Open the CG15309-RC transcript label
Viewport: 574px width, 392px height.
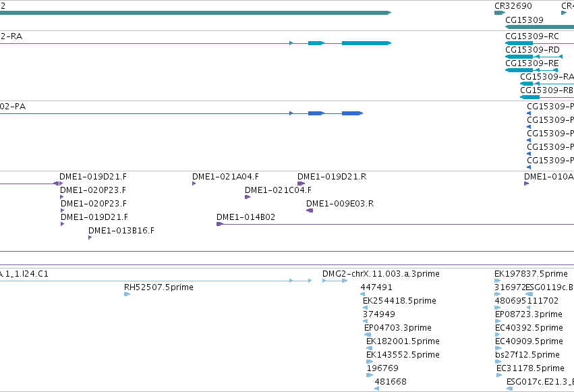coord(532,36)
